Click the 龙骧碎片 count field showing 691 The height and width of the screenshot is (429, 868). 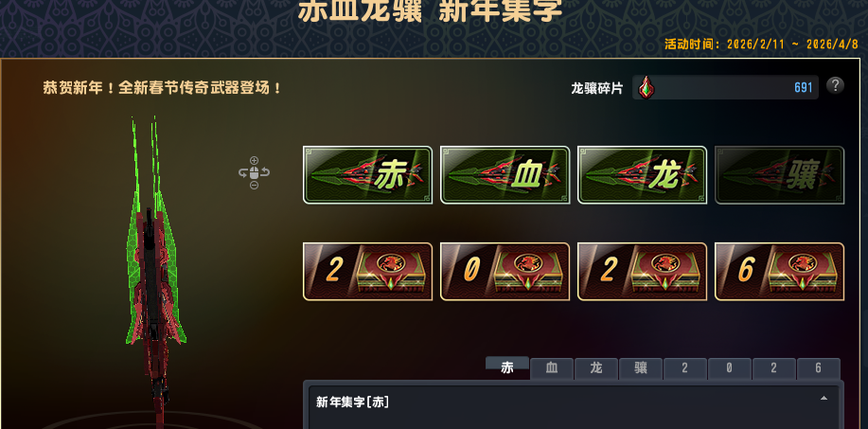725,87
